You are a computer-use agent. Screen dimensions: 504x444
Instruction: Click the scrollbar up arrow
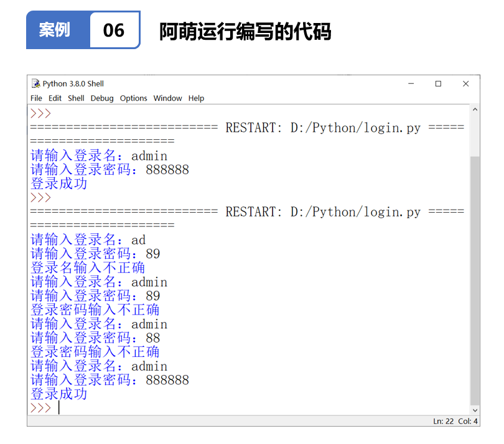[x=475, y=109]
